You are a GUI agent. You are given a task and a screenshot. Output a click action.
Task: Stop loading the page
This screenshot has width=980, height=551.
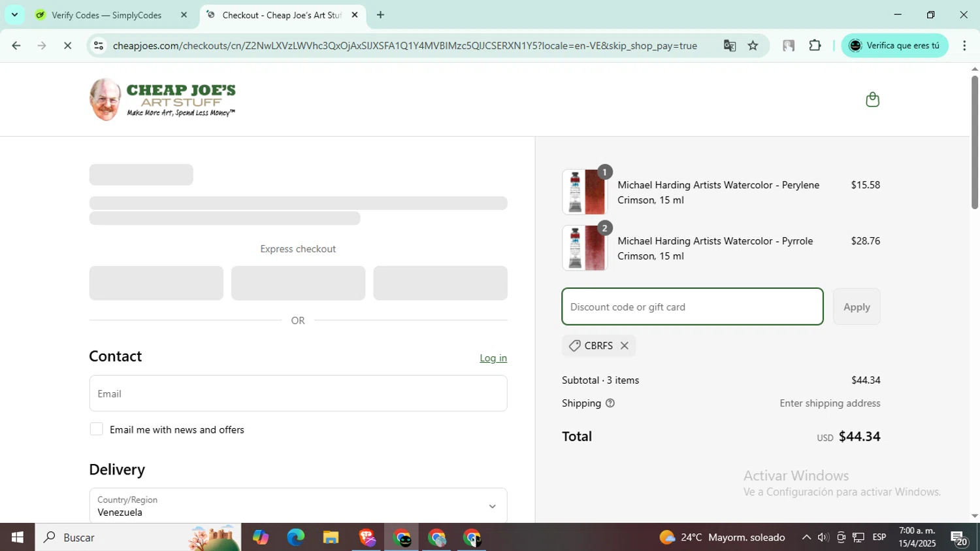[x=67, y=46]
